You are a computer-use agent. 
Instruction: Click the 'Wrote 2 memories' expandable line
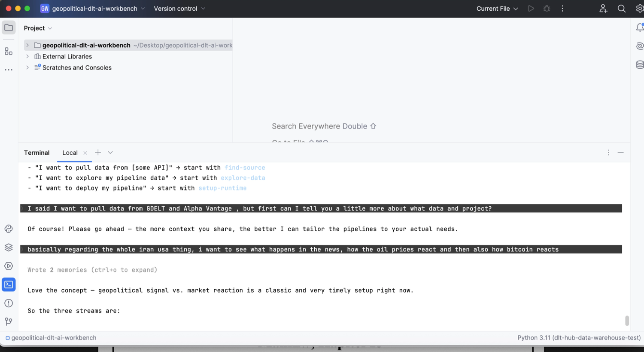(x=92, y=270)
